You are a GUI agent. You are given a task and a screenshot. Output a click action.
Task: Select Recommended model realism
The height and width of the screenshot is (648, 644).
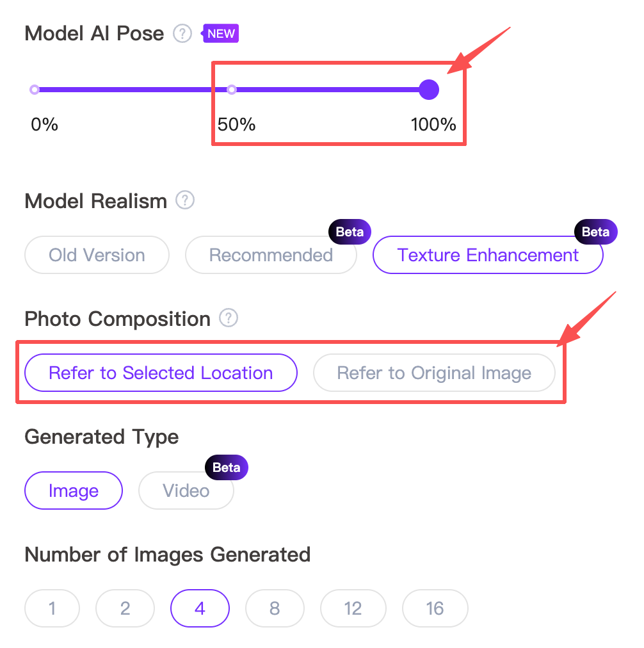coord(271,255)
